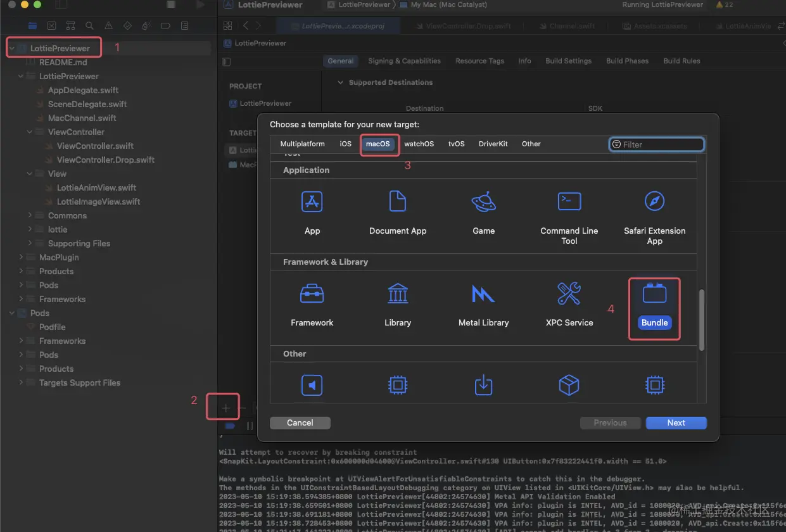Select the box package template under Other

click(569, 385)
